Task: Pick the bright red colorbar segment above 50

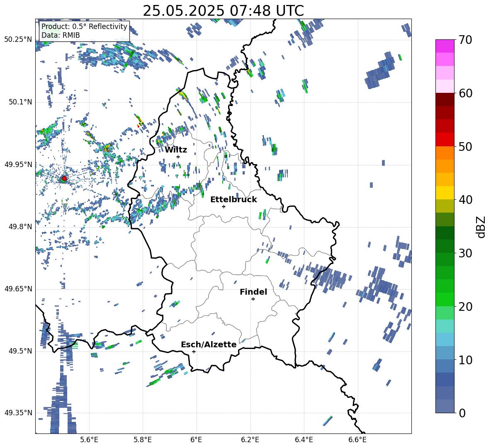Action: point(445,140)
